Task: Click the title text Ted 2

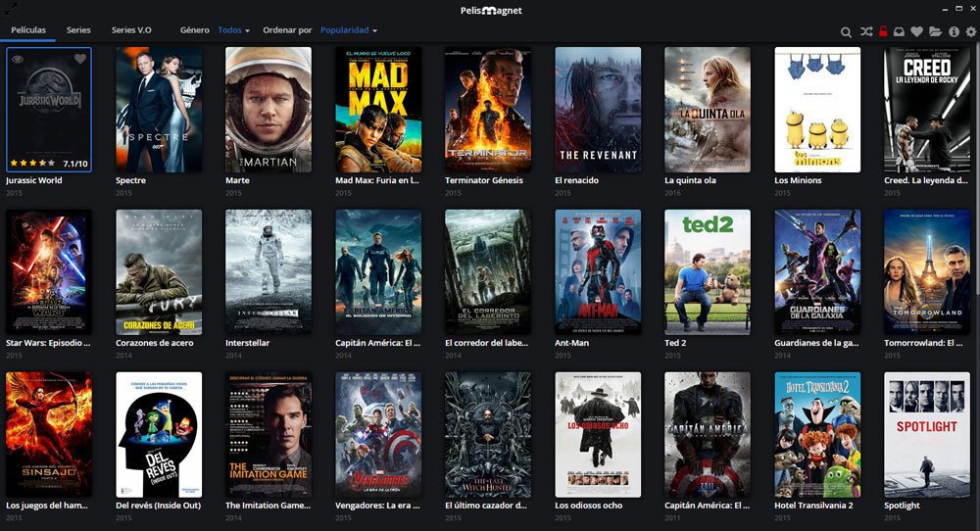Action: [675, 343]
